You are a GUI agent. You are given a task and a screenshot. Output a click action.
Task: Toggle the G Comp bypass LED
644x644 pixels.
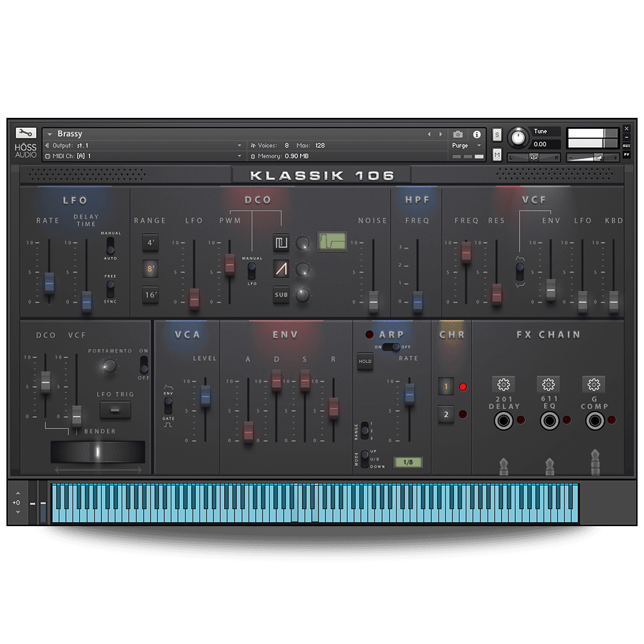tap(612, 420)
